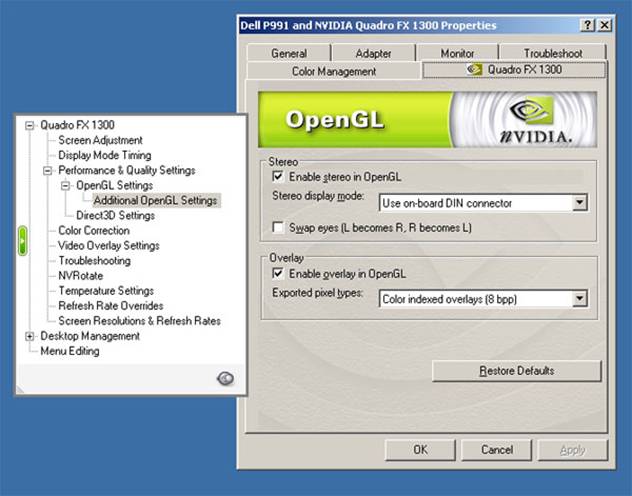Image resolution: width=632 pixels, height=496 pixels.
Task: Collapse the Performance & Quality Settings node
Action: [x=48, y=171]
